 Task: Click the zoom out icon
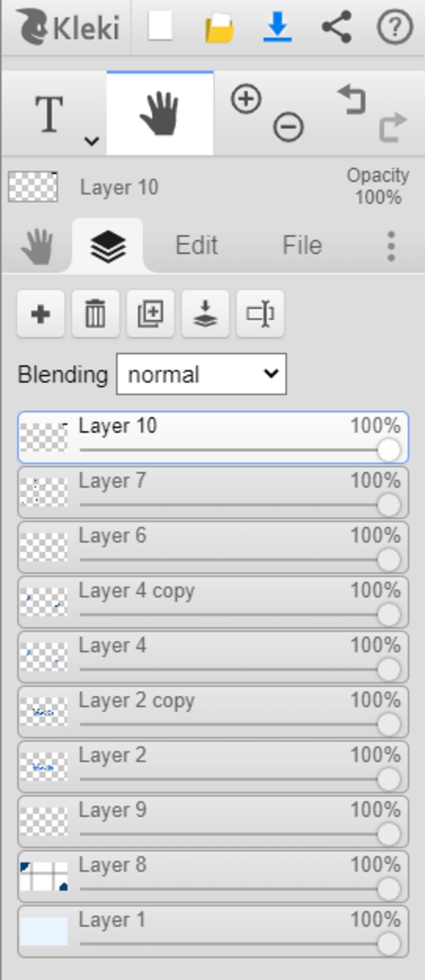pos(288,127)
